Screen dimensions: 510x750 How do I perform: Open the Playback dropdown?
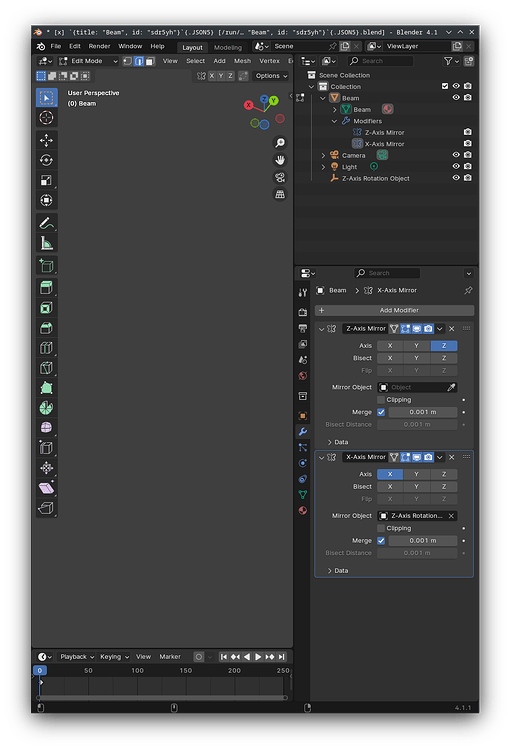[x=77, y=657]
